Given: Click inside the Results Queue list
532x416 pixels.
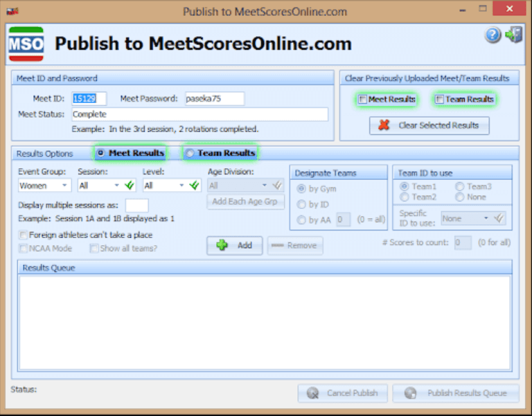Looking at the screenshot, I should 265,323.
